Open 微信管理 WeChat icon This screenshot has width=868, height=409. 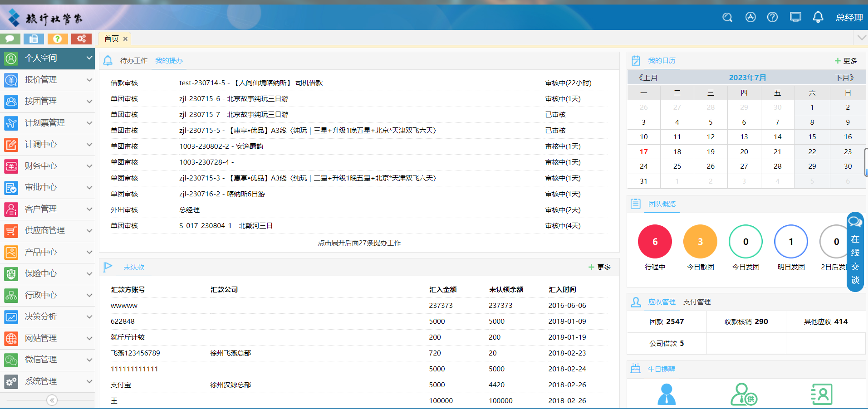[11, 360]
